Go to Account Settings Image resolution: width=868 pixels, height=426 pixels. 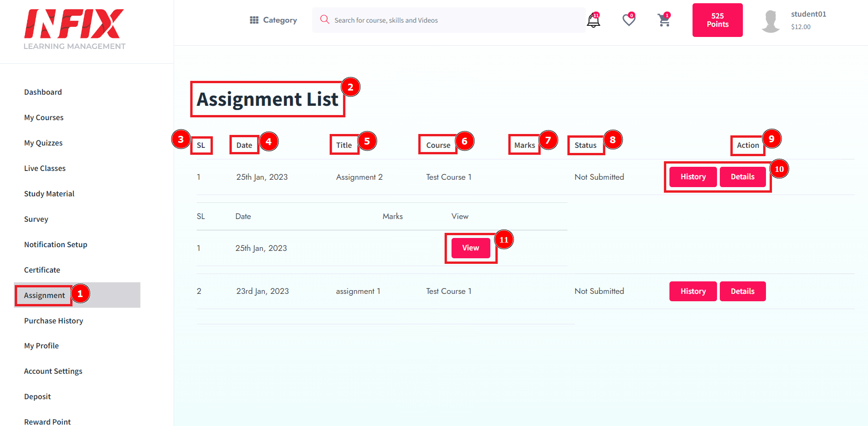pos(53,371)
